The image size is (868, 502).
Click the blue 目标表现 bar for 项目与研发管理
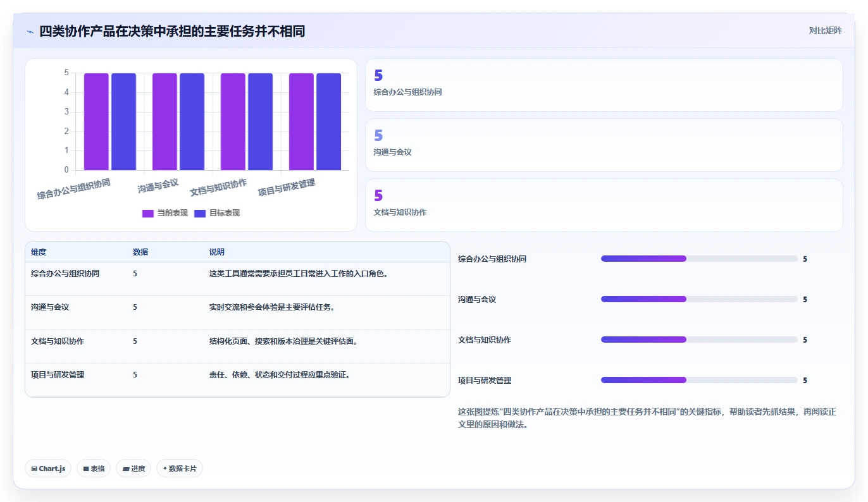328,121
